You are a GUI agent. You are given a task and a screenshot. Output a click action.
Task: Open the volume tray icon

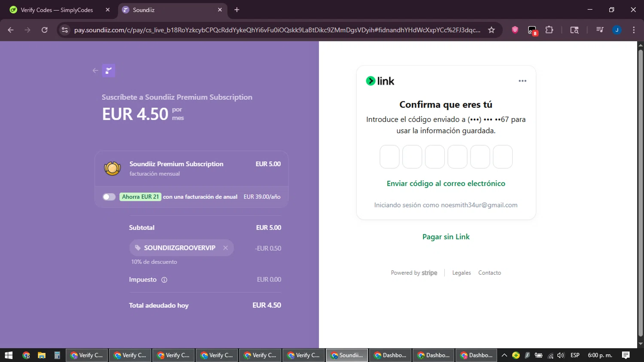561,355
